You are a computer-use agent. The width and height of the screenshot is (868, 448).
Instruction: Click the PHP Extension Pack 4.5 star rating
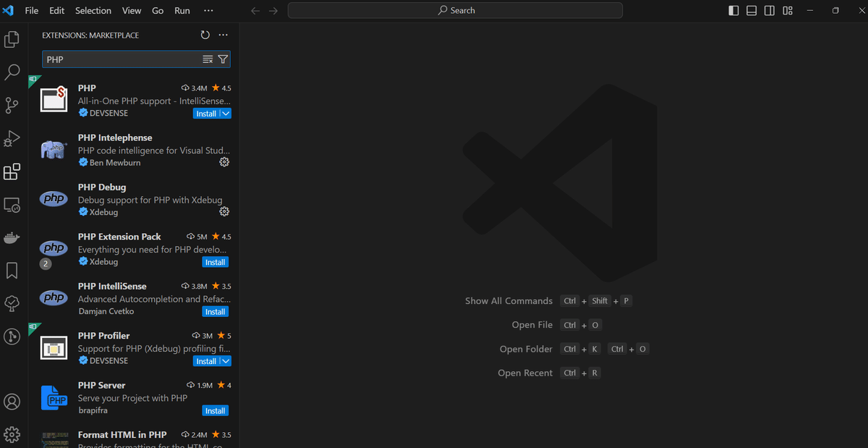(222, 237)
